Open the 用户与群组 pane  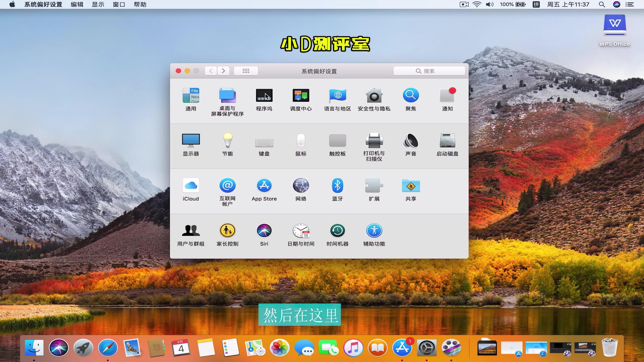191,231
